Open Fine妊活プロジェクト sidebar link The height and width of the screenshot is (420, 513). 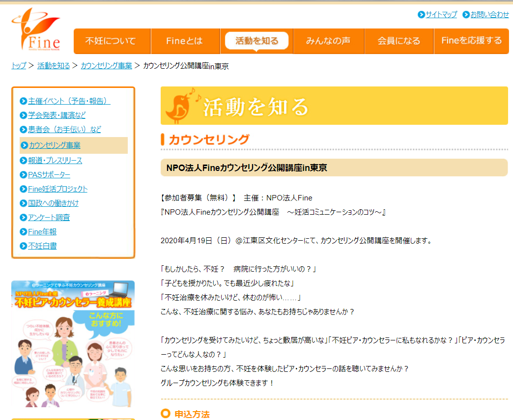click(x=57, y=189)
